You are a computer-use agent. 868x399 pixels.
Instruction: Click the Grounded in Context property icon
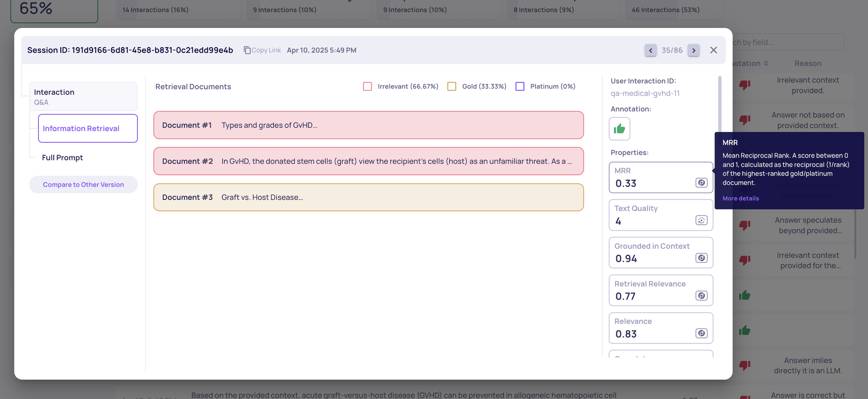point(701,258)
